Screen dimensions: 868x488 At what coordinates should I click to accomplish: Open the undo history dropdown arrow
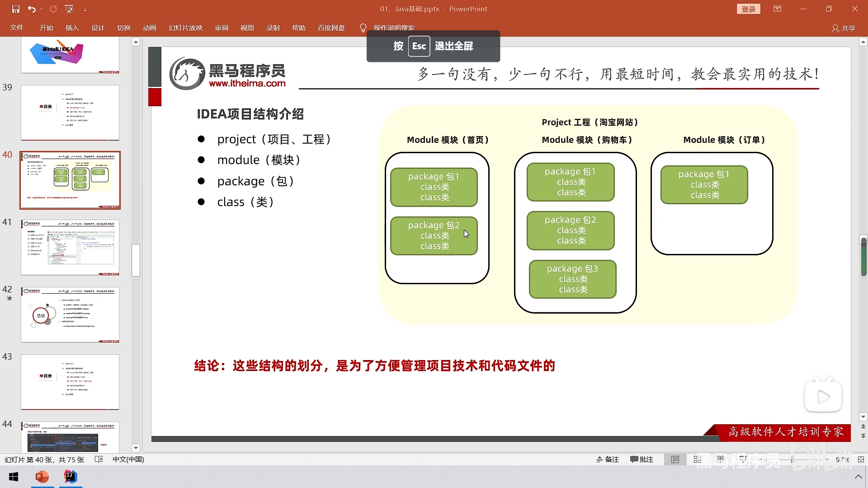click(x=42, y=9)
